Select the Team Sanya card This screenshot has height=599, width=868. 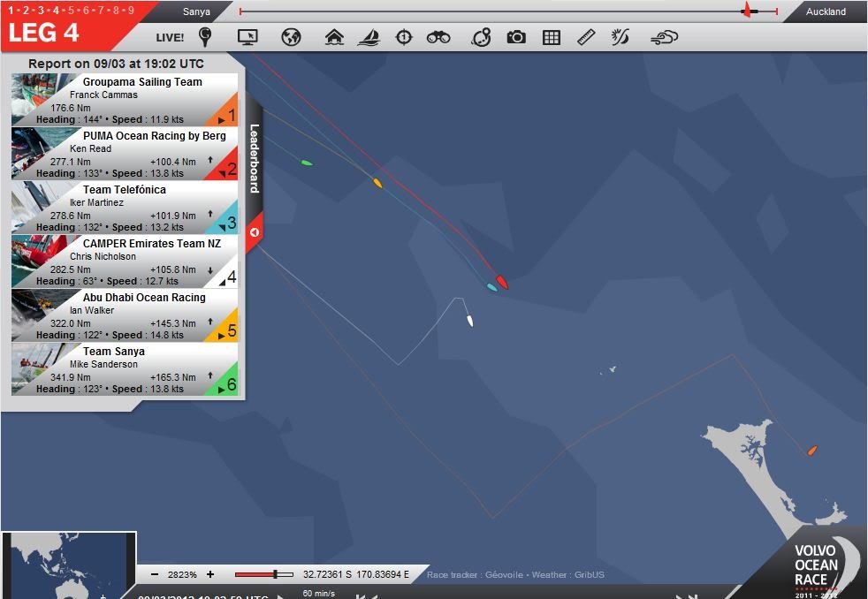125,369
